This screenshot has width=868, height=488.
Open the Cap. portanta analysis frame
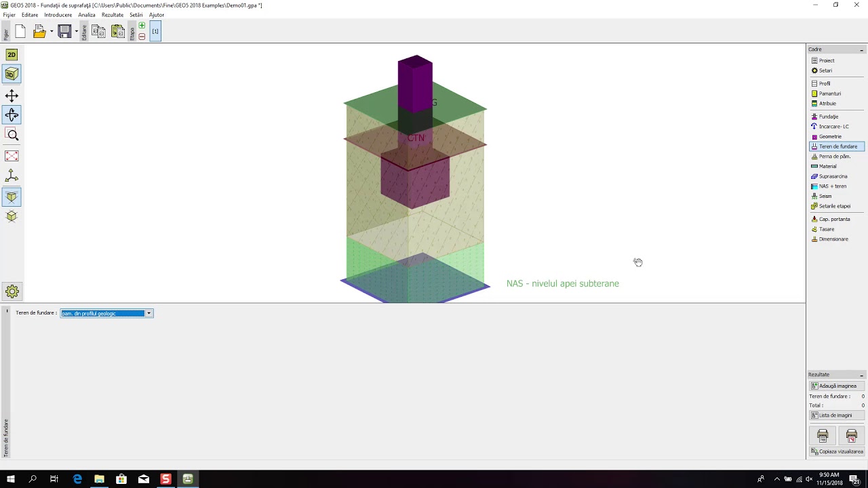tap(837, 219)
